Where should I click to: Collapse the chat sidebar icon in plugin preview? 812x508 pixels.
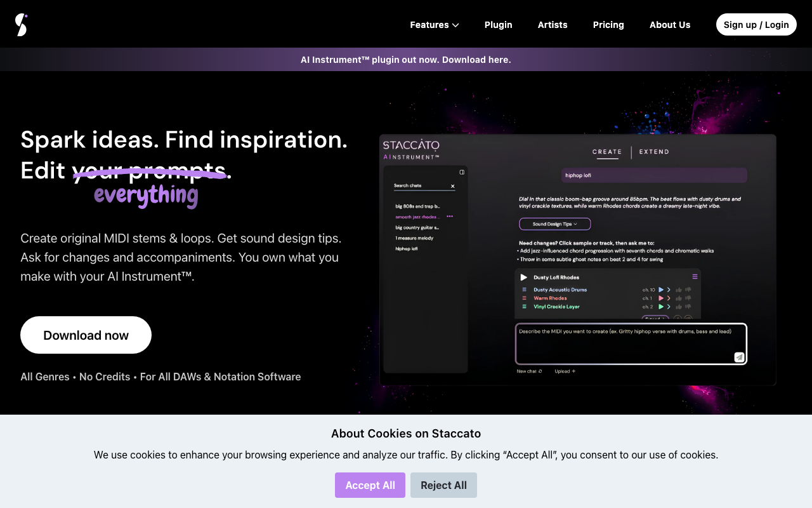click(462, 172)
